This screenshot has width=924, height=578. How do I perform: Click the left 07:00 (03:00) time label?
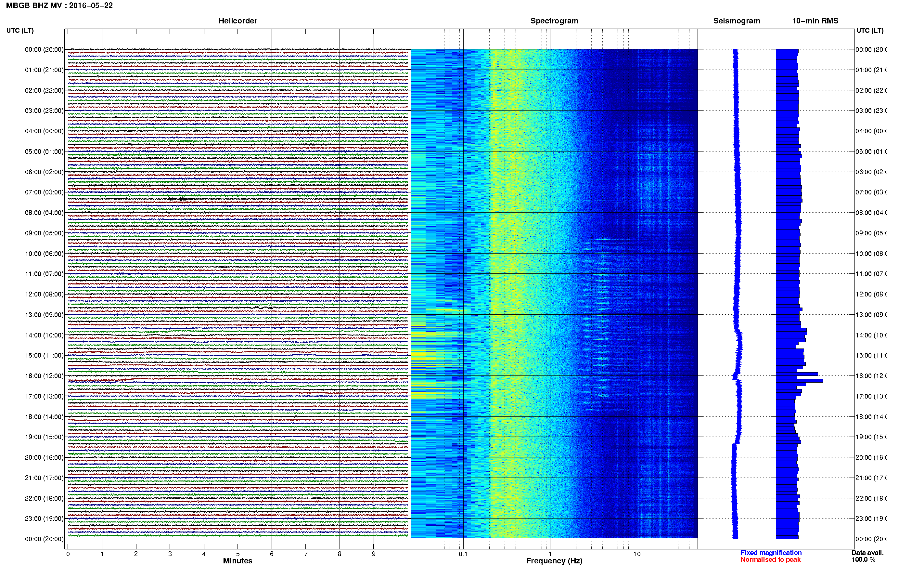coord(44,192)
